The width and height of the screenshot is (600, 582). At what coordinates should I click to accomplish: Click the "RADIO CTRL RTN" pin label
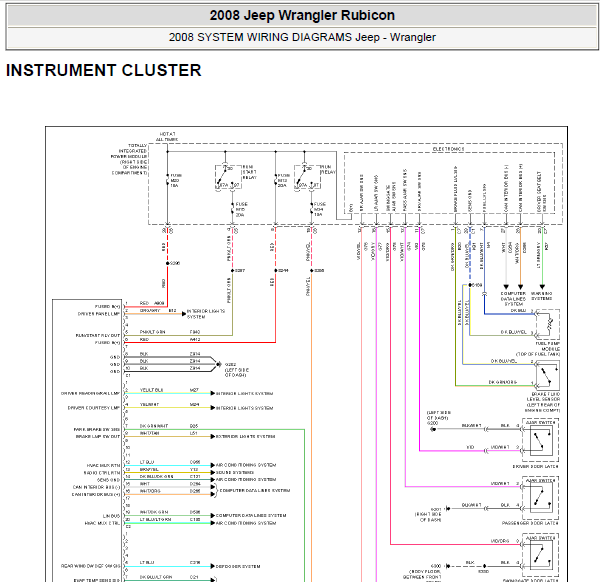pos(102,473)
